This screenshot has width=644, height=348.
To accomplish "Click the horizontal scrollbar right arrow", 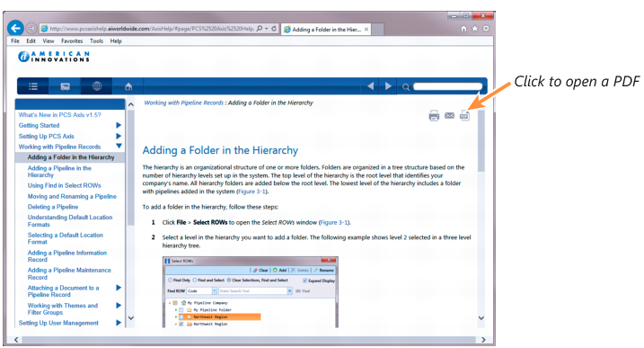I will pyautogui.click(x=483, y=340).
